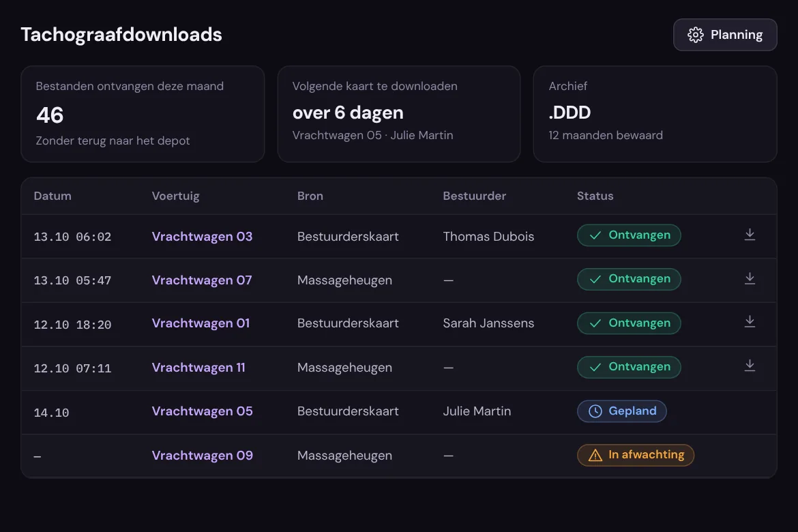The image size is (798, 532).
Task: Click '12 maanden bewaard' text
Action: [x=606, y=136]
